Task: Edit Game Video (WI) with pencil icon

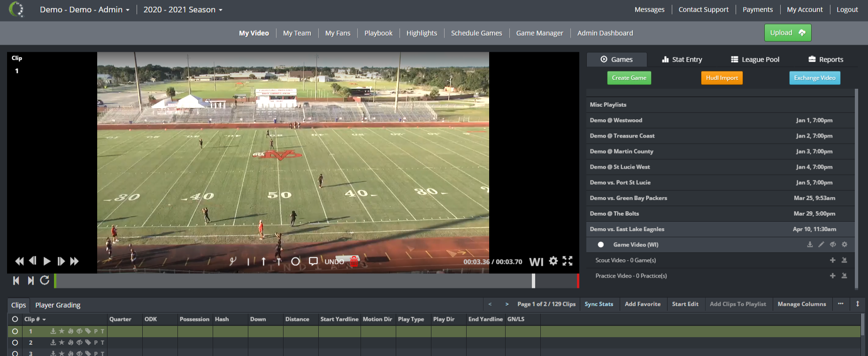Action: pyautogui.click(x=821, y=244)
